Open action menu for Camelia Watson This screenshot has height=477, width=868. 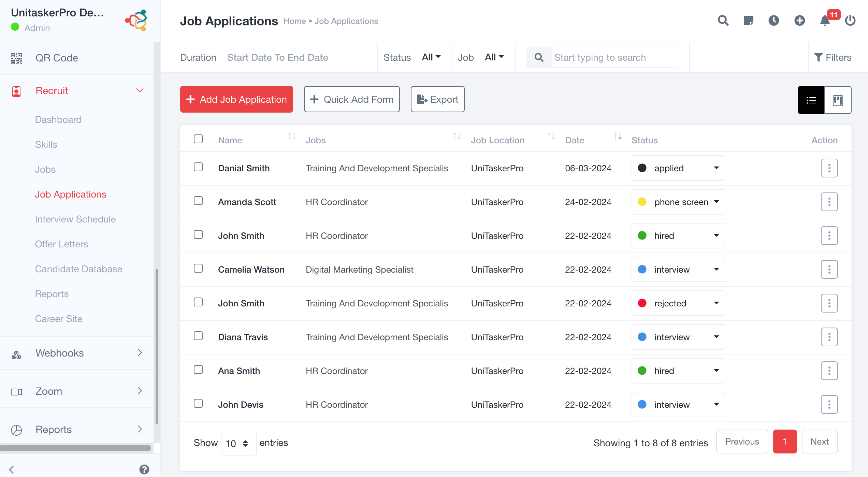[829, 269]
